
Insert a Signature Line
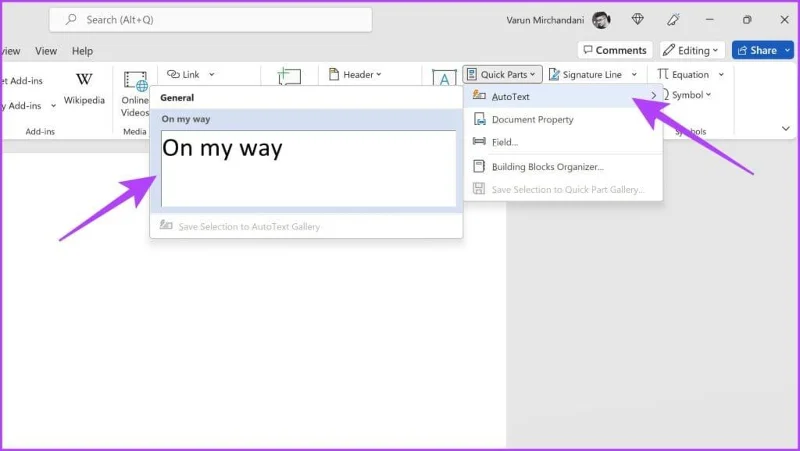click(x=586, y=74)
